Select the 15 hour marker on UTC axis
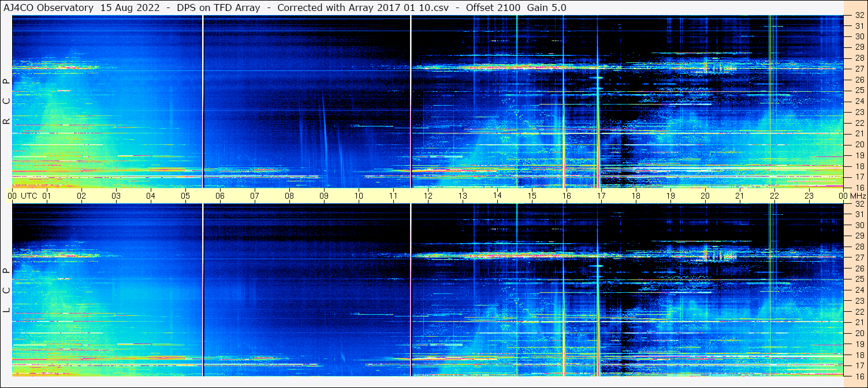The image size is (868, 388). [x=532, y=196]
